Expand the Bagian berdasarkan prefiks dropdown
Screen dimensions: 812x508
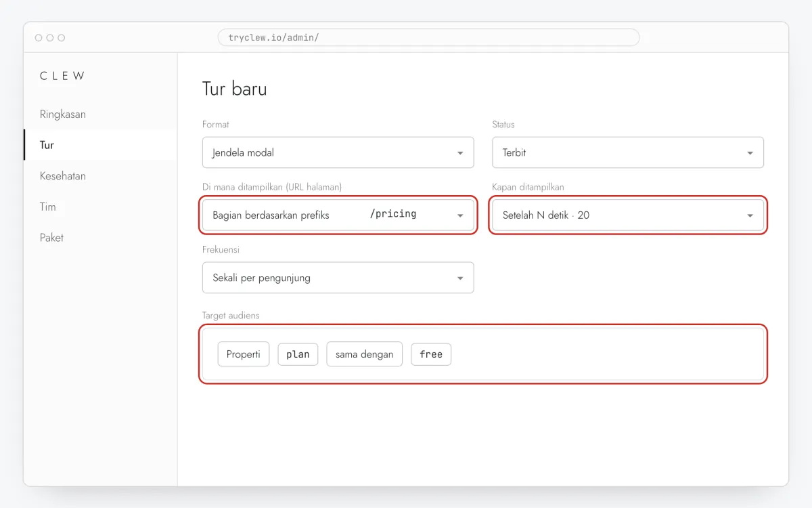pyautogui.click(x=338, y=215)
